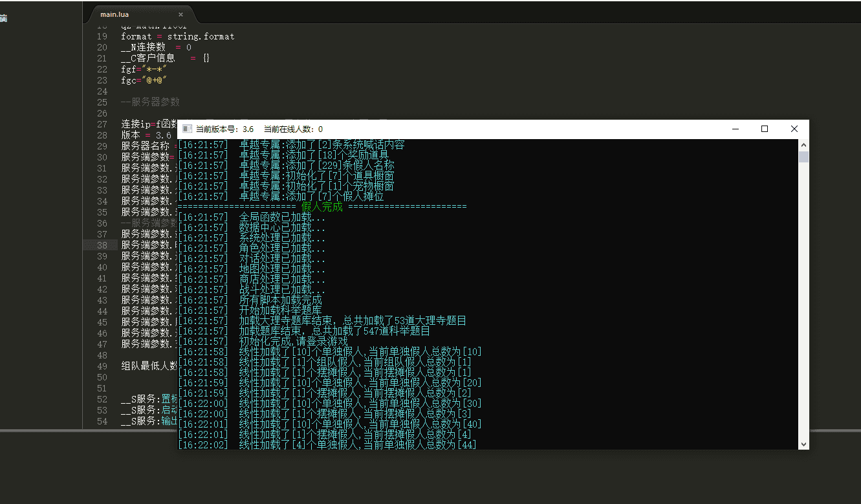Viewport: 861px width, 504px height.
Task: Maximize the server console window
Action: click(765, 129)
